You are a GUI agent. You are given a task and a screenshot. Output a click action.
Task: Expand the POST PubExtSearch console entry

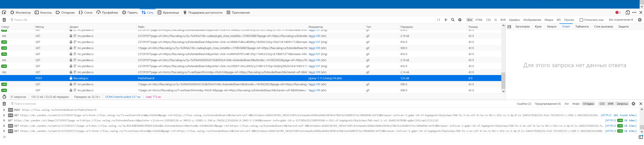coord(4,110)
